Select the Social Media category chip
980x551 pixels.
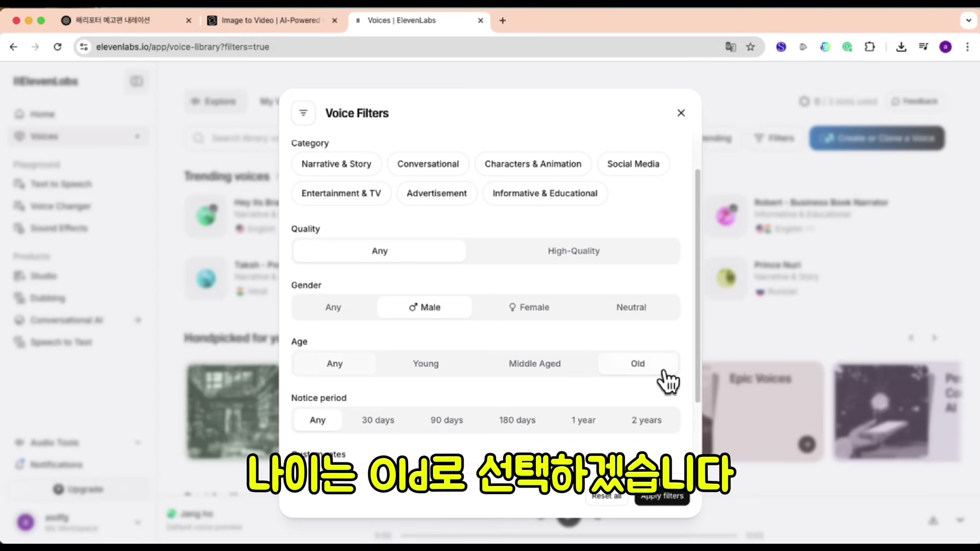point(633,164)
